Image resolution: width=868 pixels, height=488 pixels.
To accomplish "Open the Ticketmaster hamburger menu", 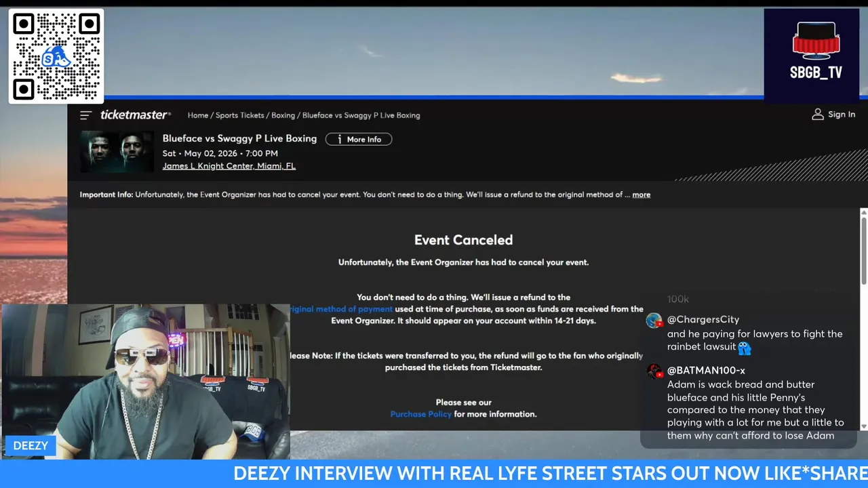I will [85, 115].
